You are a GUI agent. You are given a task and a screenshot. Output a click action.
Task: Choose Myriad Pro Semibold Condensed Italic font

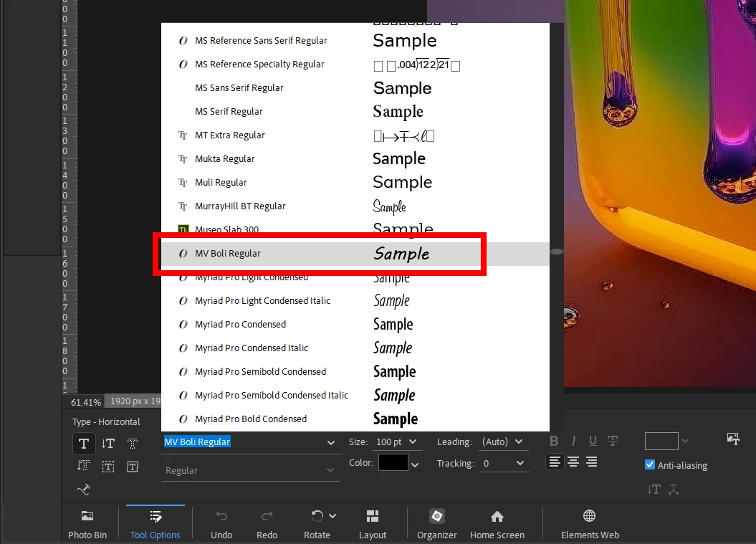[355, 395]
